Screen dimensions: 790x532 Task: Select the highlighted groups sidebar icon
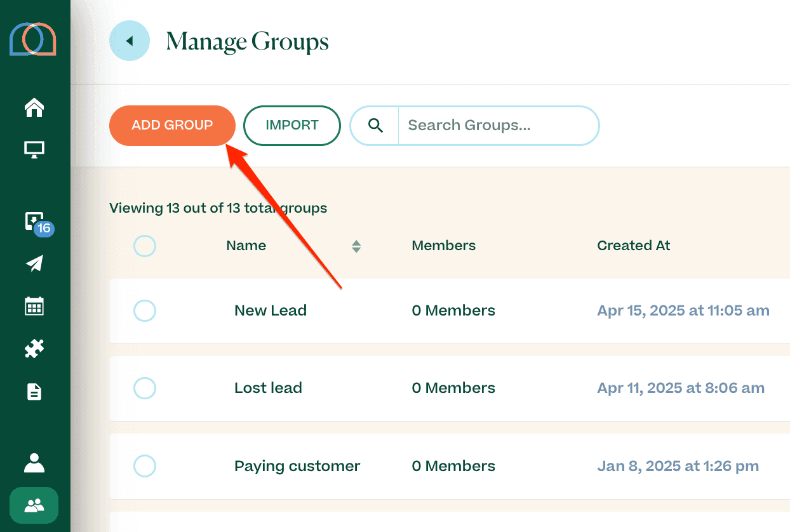(34, 505)
